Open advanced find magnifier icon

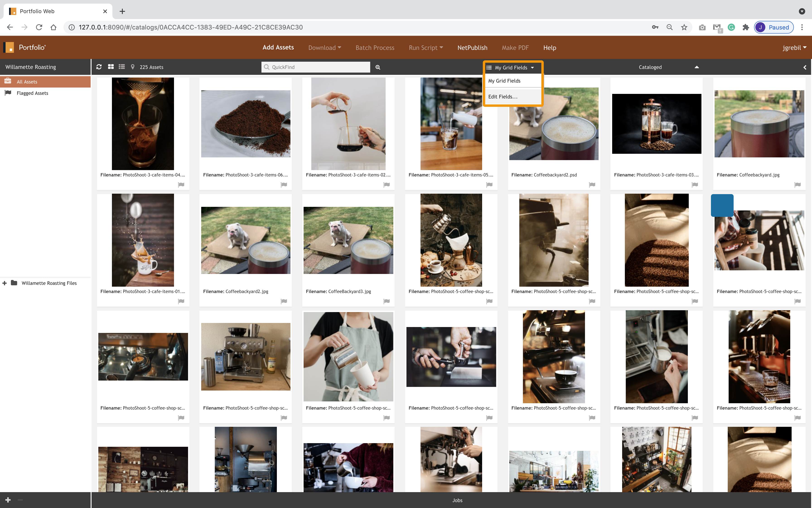tap(378, 67)
